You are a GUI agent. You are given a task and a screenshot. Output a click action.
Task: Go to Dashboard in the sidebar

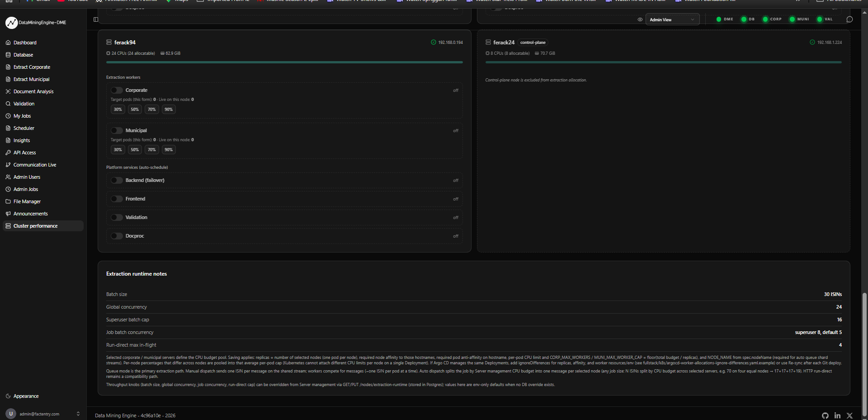coord(43,43)
